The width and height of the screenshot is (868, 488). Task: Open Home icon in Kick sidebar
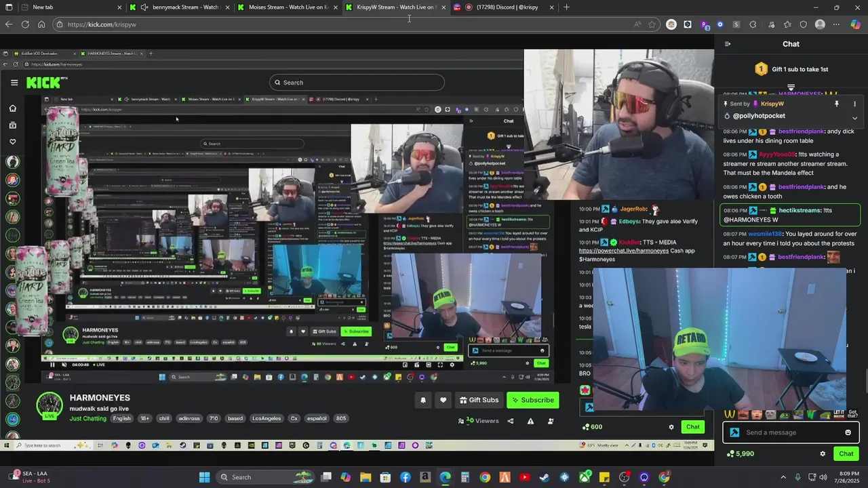[x=12, y=108]
